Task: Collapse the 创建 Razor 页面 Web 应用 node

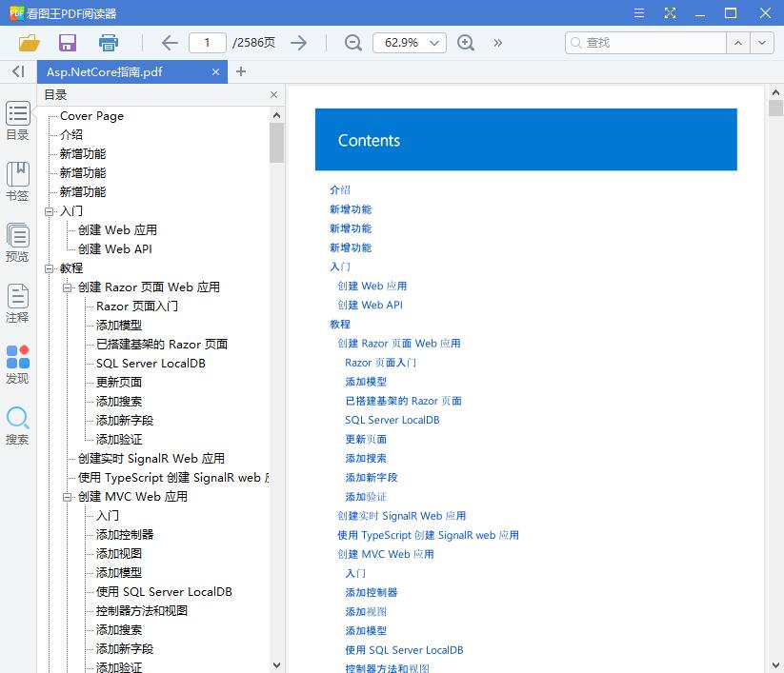Action: click(x=67, y=287)
